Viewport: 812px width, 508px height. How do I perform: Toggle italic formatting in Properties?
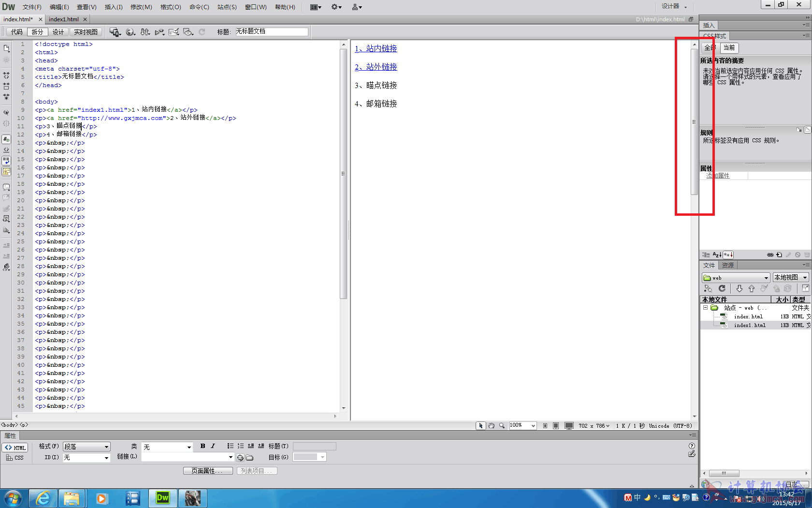pyautogui.click(x=213, y=446)
